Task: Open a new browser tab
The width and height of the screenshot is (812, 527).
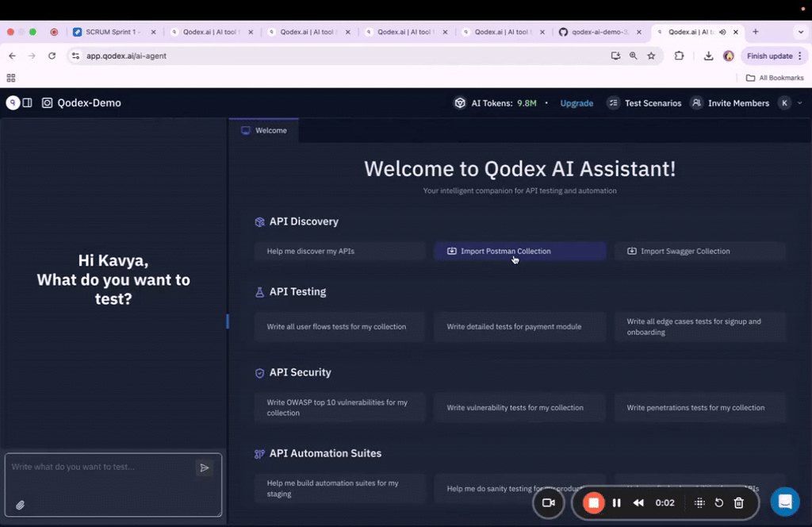Action: (x=756, y=32)
